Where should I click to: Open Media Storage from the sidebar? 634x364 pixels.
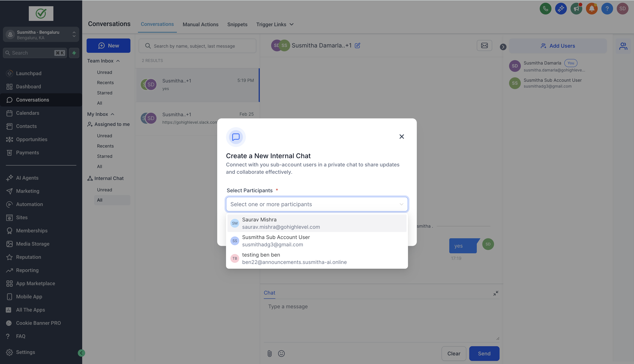point(33,244)
